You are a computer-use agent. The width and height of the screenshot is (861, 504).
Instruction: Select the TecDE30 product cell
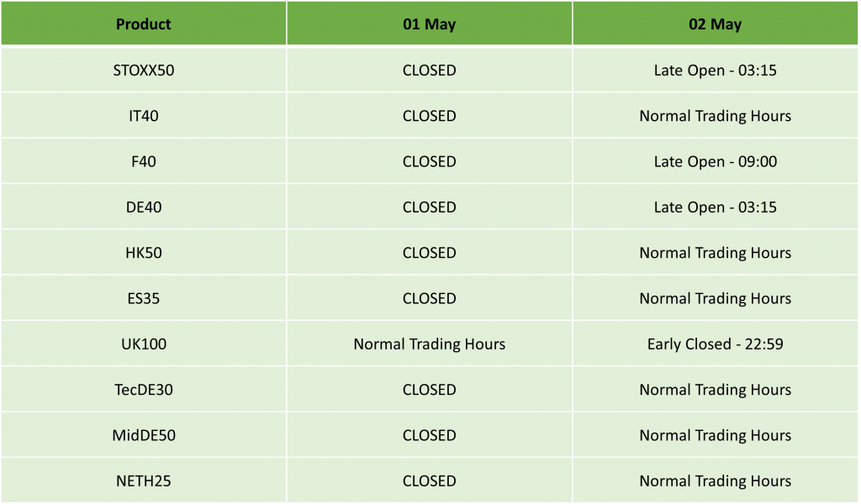pyautogui.click(x=143, y=389)
